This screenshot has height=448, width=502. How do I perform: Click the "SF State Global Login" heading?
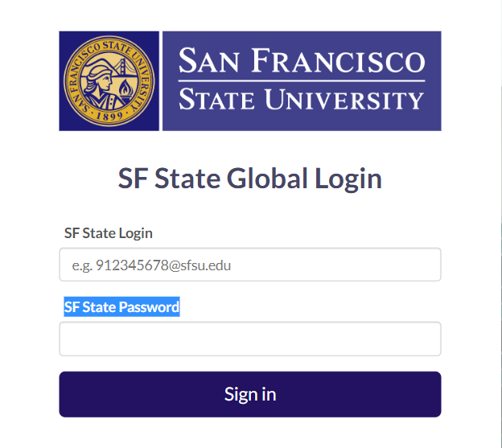[x=249, y=178]
